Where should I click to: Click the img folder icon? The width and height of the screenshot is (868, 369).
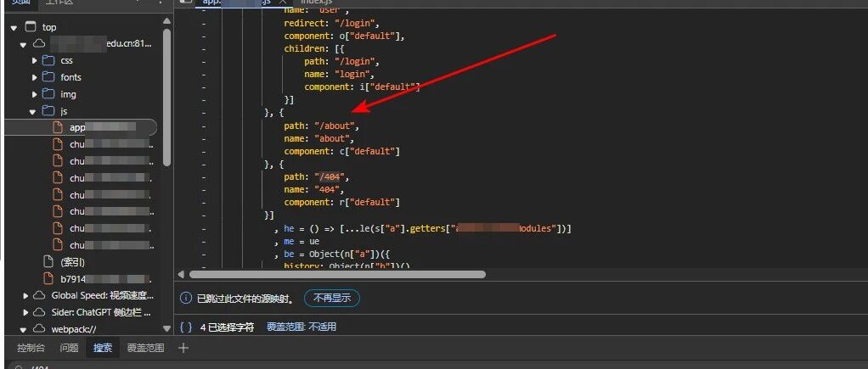(48, 94)
